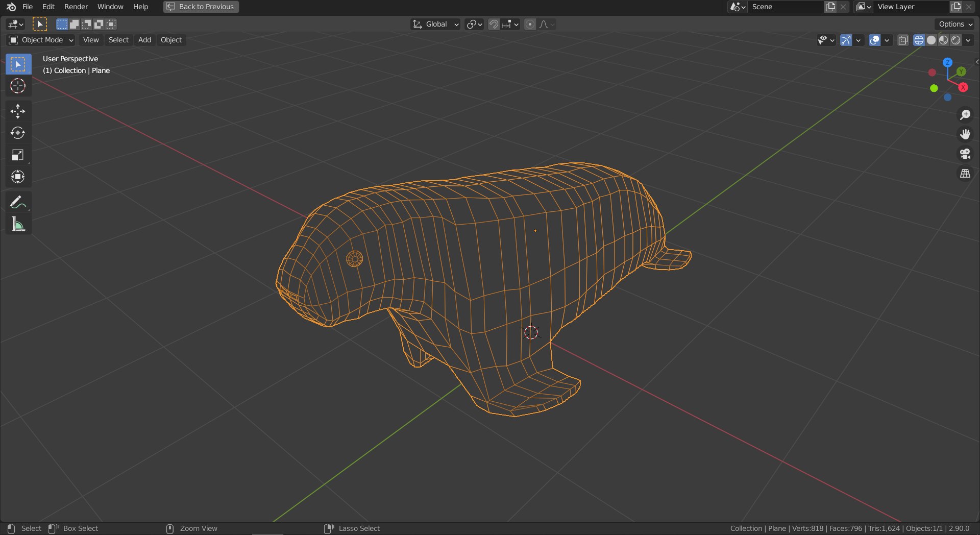Screen dimensions: 980x535
Task: Select the Select Box tool in toolbar
Action: pos(18,64)
